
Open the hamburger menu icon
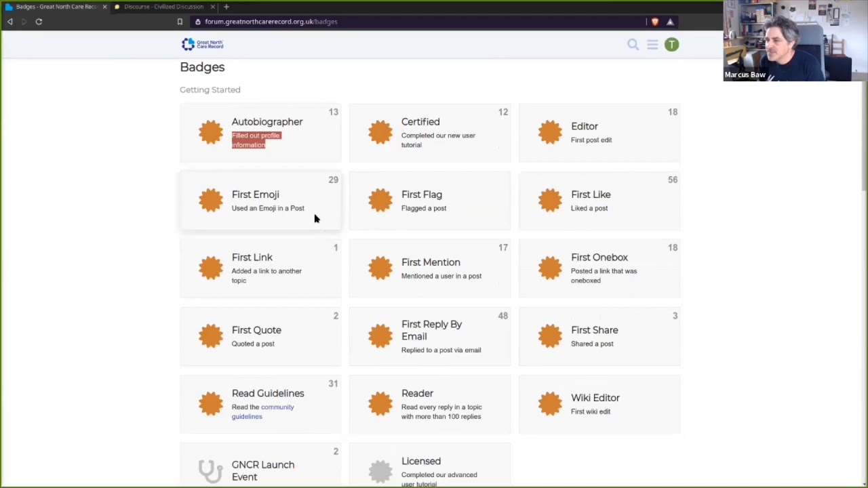point(652,45)
